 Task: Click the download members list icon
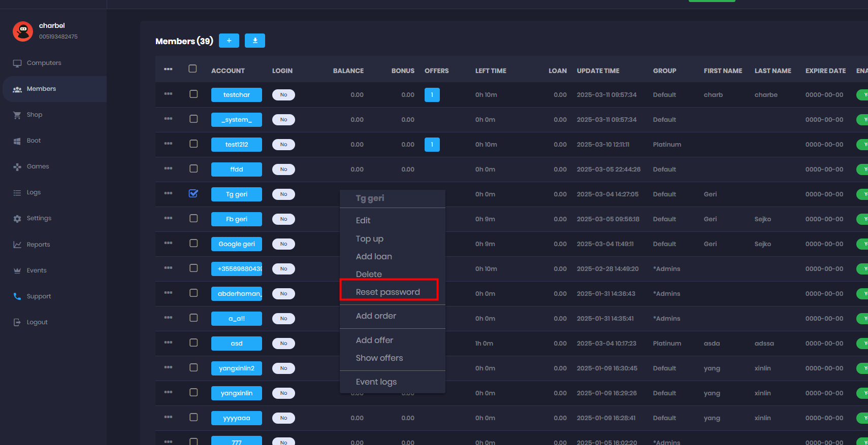pyautogui.click(x=255, y=41)
